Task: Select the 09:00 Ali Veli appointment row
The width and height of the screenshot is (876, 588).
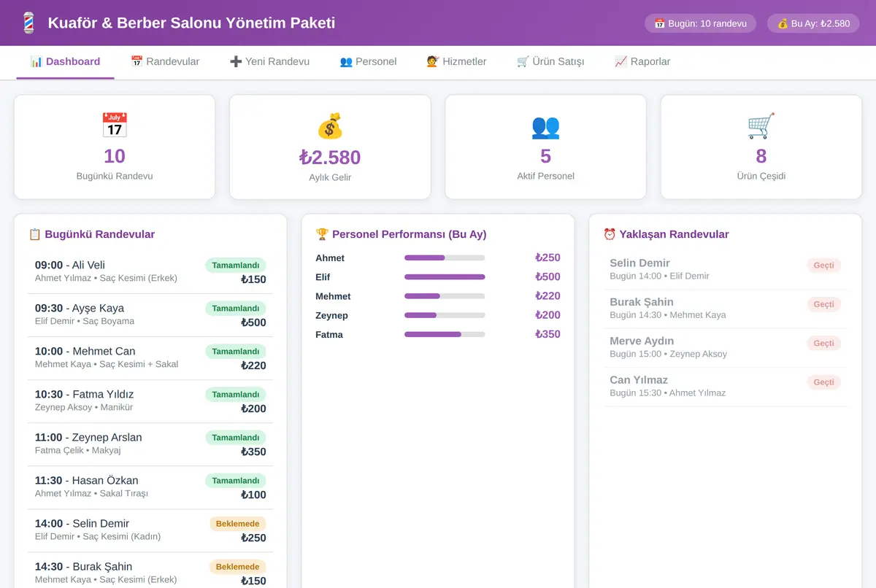Action: tap(150, 272)
